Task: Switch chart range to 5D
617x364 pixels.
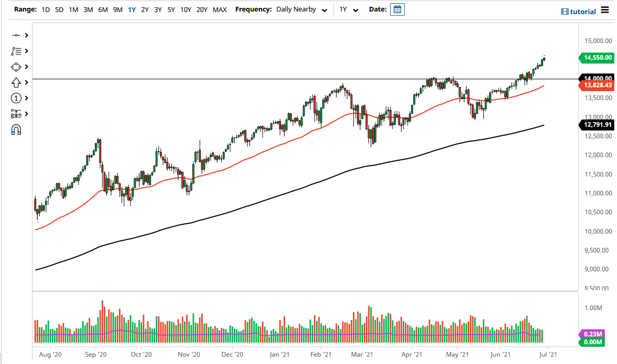Action: tap(59, 9)
